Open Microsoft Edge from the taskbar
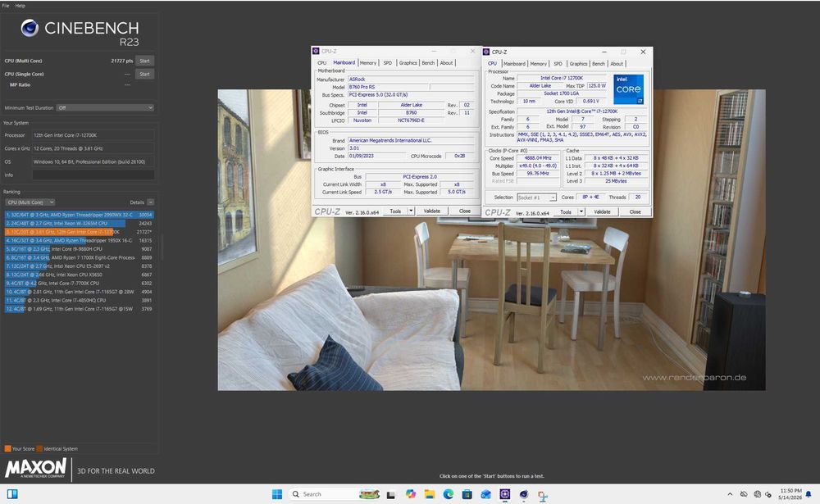Screen dimensions: 820x504 pyautogui.click(x=449, y=494)
